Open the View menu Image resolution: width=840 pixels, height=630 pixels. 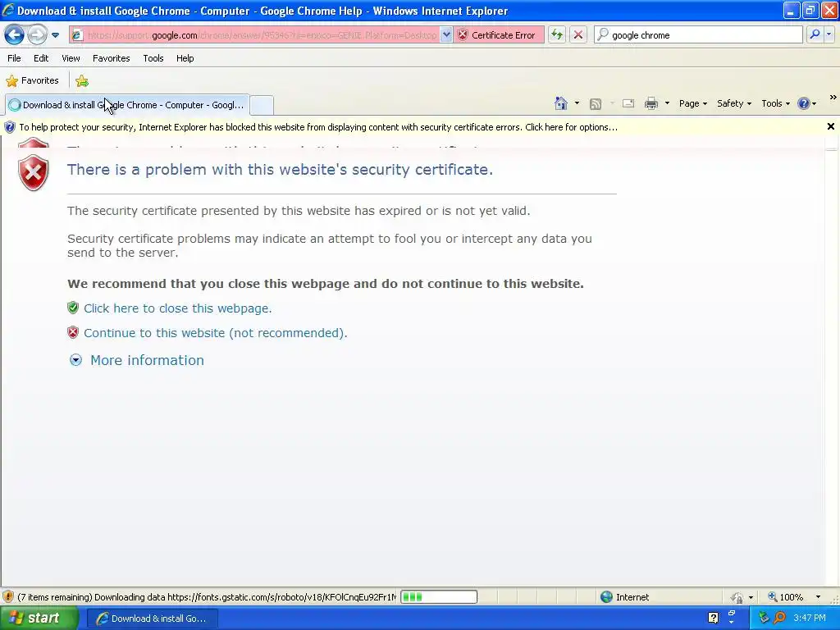[71, 58]
